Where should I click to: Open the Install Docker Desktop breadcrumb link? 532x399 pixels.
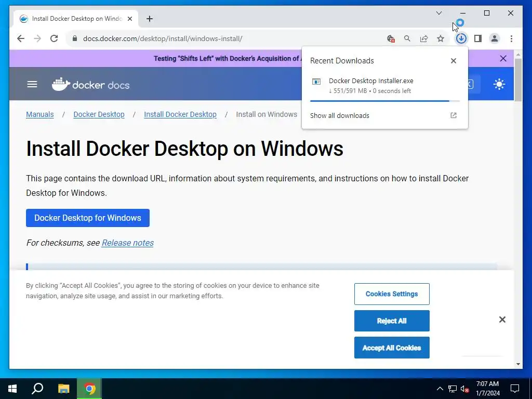(180, 114)
